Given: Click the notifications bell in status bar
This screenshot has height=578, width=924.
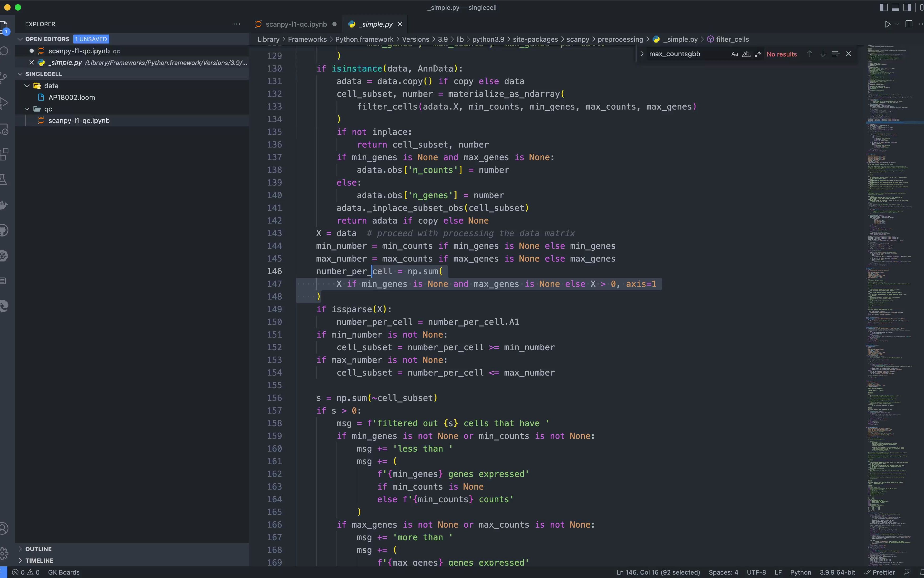Looking at the screenshot, I should 922,572.
